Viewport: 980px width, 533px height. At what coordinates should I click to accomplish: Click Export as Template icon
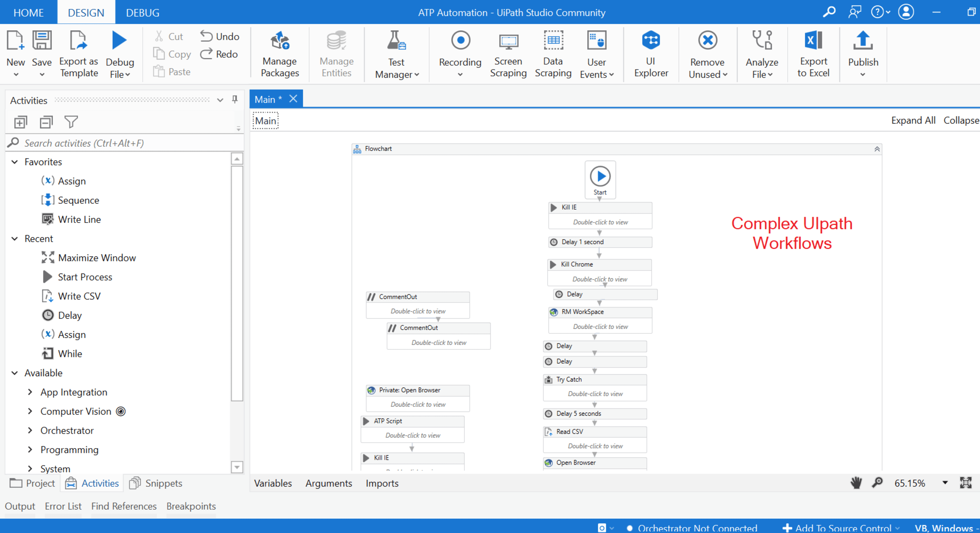78,41
